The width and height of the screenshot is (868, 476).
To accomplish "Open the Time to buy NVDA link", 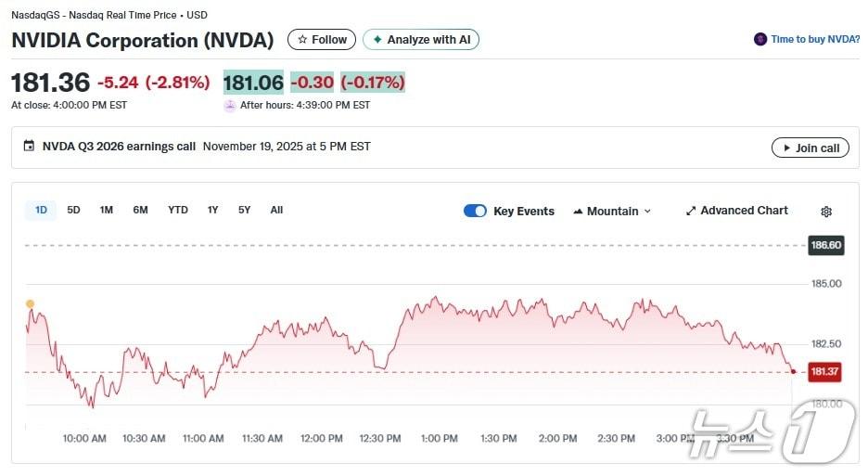I will pyautogui.click(x=814, y=40).
